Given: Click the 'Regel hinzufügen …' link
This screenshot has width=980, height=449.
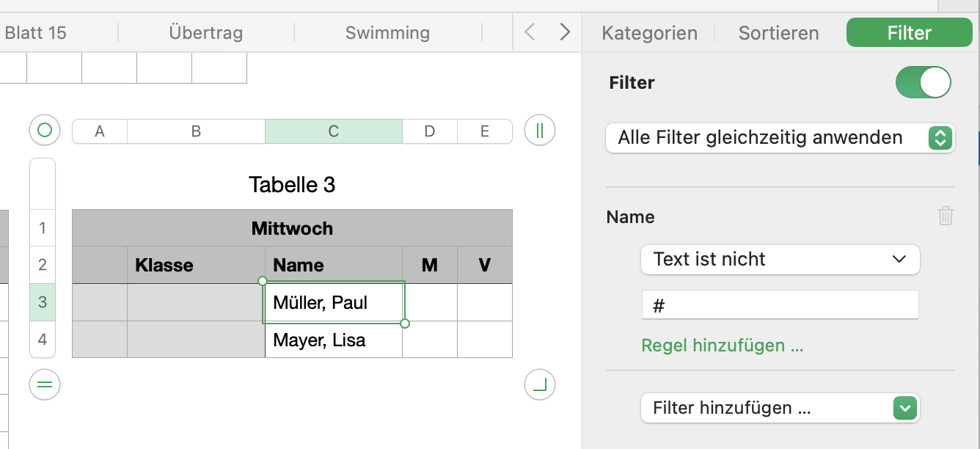Looking at the screenshot, I should (722, 346).
